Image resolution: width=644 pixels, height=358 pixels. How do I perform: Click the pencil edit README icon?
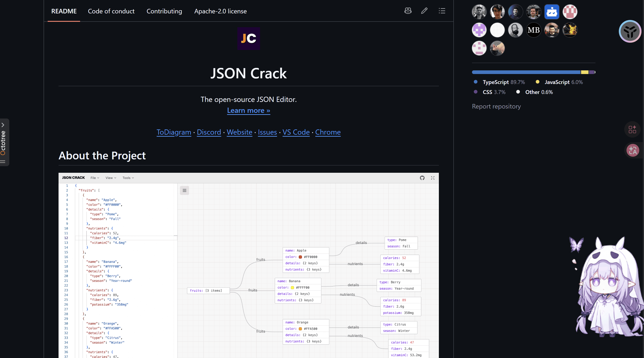click(424, 11)
